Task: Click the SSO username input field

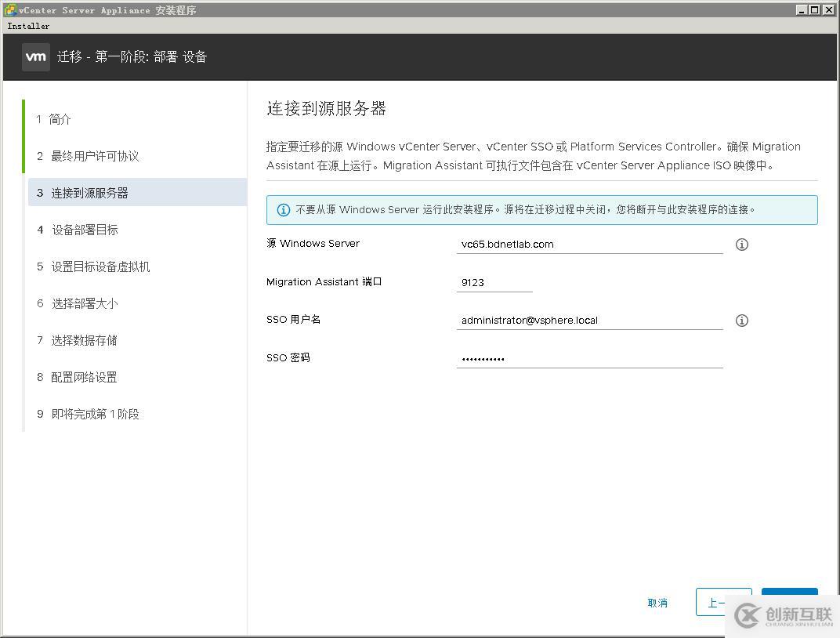Action: click(x=589, y=321)
